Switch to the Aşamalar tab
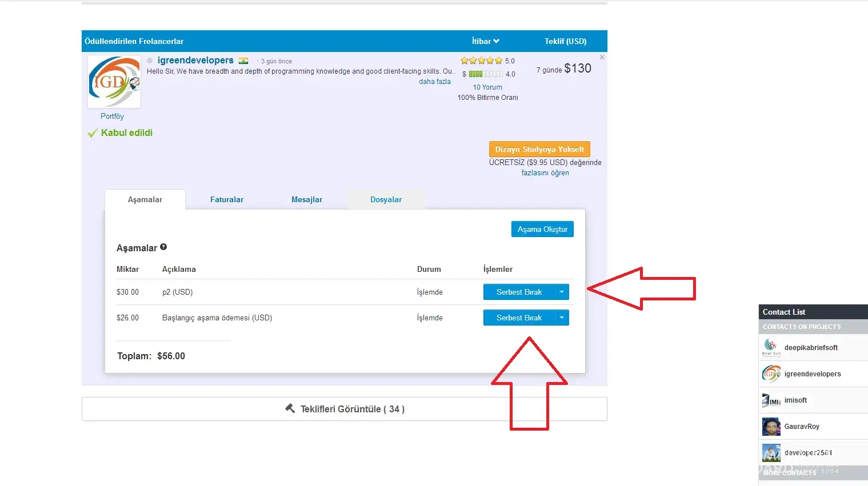Viewport: 868px width, 486px height. coord(145,199)
